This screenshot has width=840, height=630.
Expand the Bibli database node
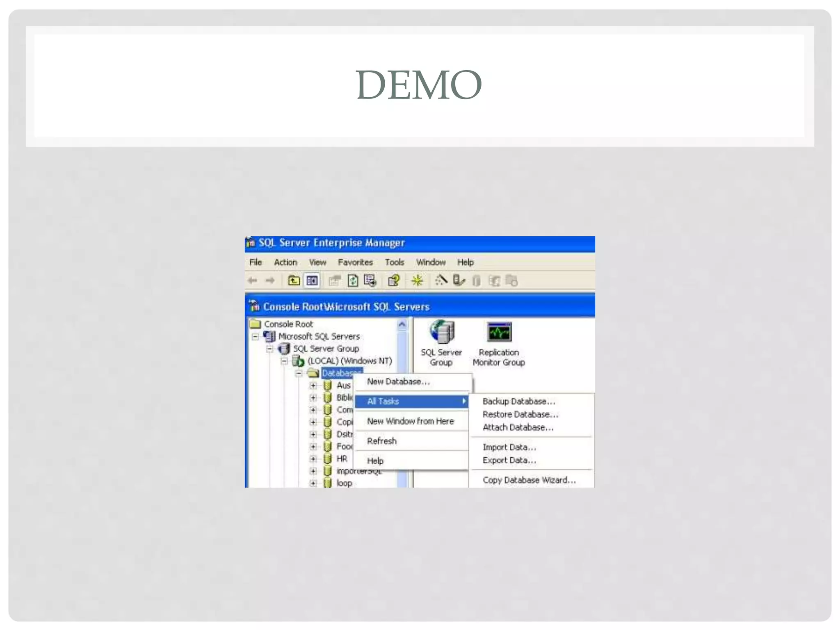tap(313, 398)
